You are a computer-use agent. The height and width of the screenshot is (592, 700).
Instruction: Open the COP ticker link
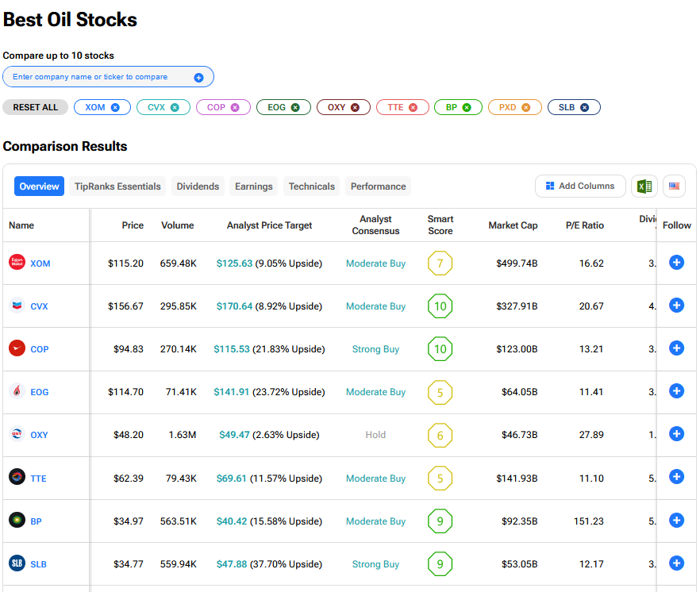click(x=40, y=349)
